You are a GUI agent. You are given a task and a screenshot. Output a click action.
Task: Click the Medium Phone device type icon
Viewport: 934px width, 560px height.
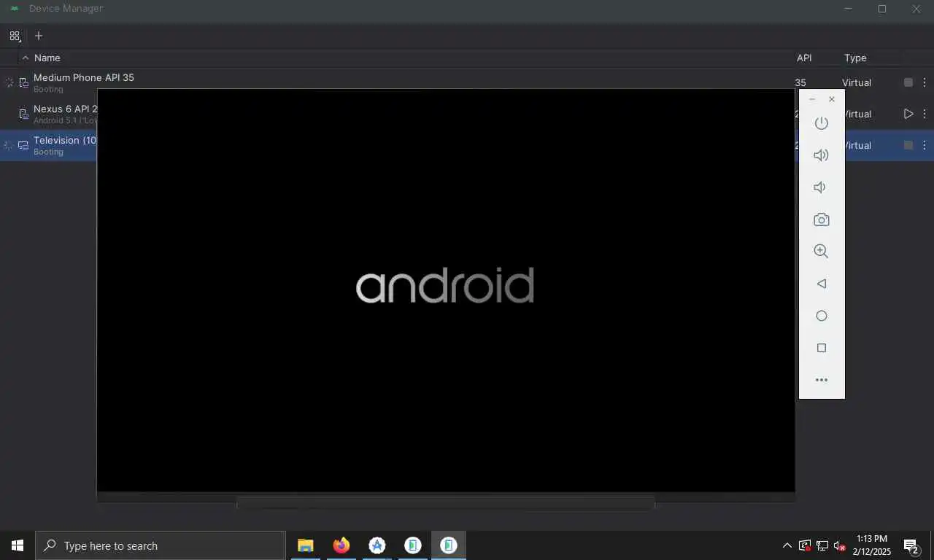click(x=23, y=82)
